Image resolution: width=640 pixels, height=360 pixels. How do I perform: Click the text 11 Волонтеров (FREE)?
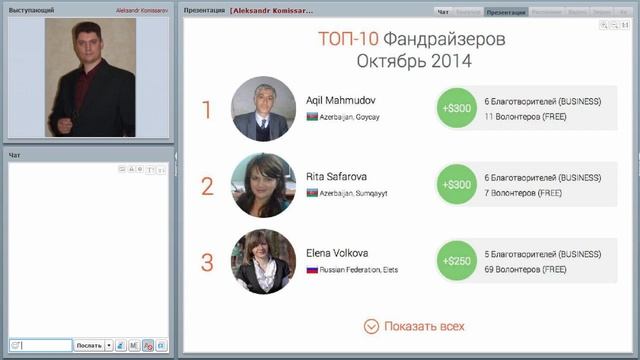(525, 117)
